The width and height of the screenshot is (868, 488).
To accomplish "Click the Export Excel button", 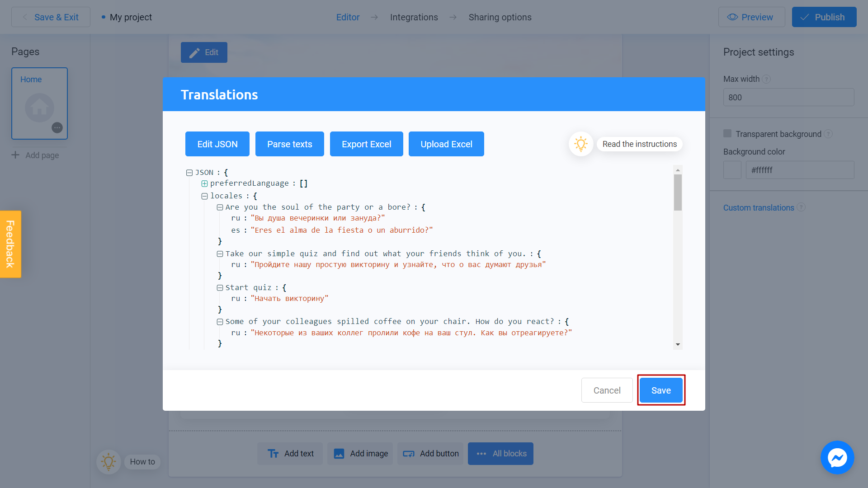I will [x=366, y=144].
